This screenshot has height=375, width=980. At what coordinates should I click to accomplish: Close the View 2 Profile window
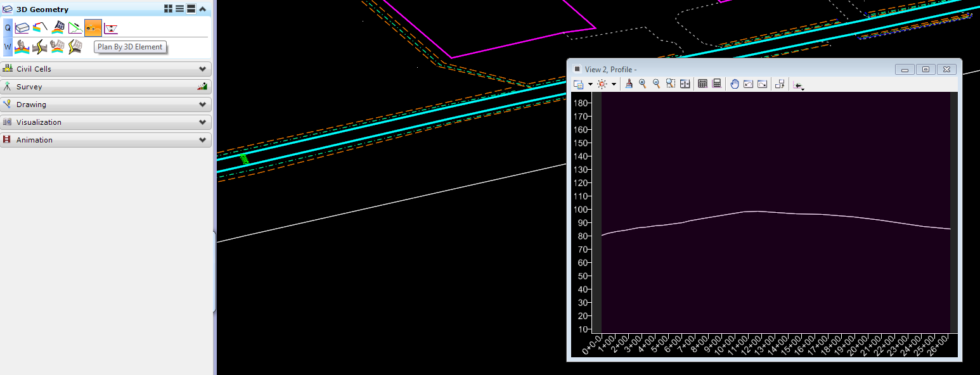click(946, 69)
